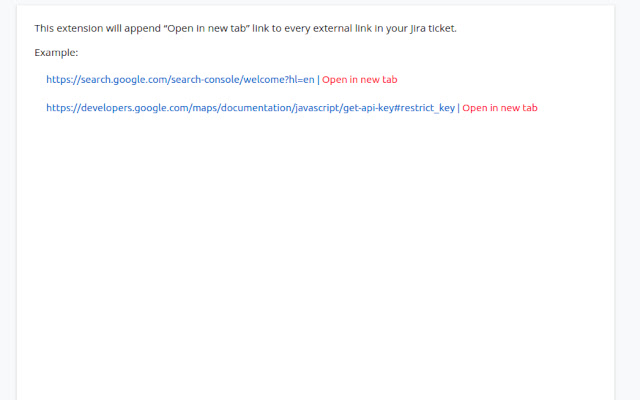Click grey page margin left of the white card
This screenshot has height=400, width=640.
8,204
